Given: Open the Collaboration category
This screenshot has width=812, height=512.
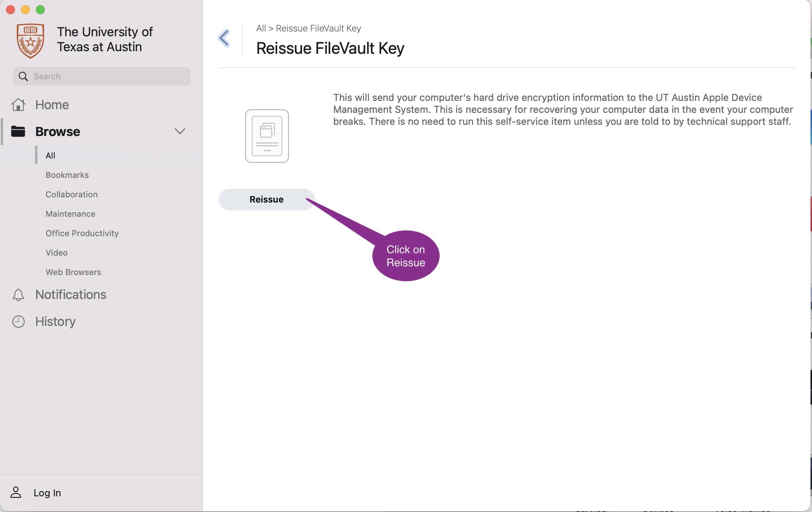Looking at the screenshot, I should pyautogui.click(x=72, y=194).
